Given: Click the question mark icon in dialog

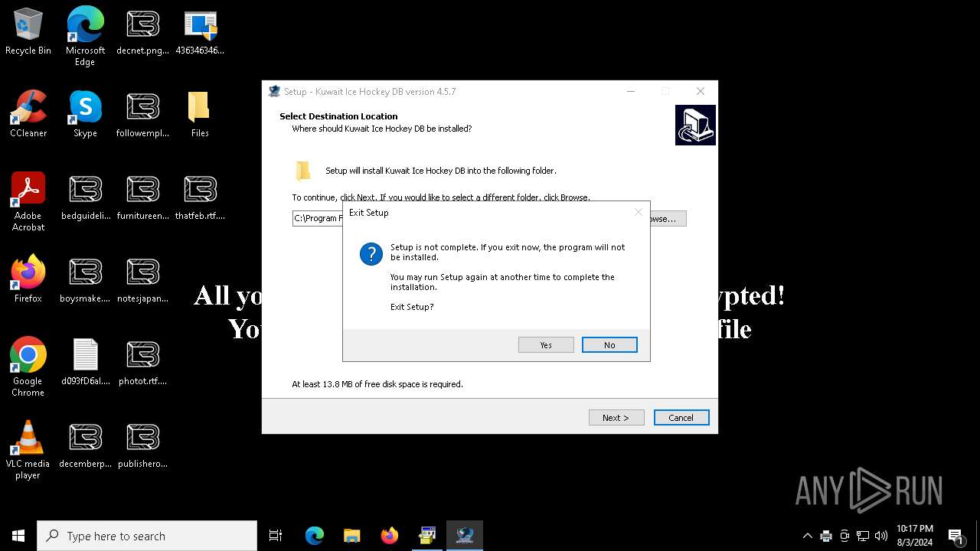Looking at the screenshot, I should coord(371,253).
